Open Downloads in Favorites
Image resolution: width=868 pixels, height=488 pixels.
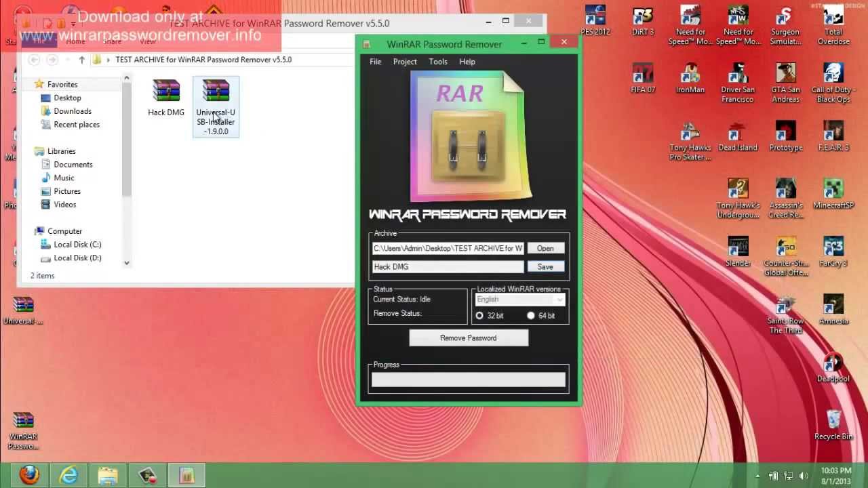(73, 111)
